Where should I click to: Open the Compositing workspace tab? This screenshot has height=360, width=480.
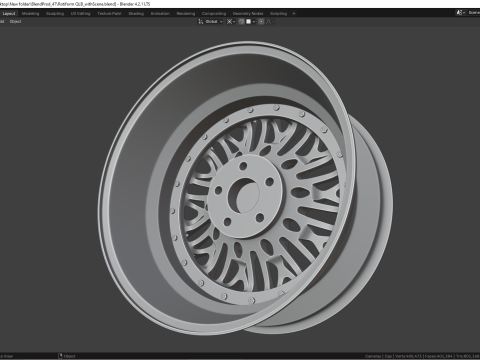click(x=214, y=14)
